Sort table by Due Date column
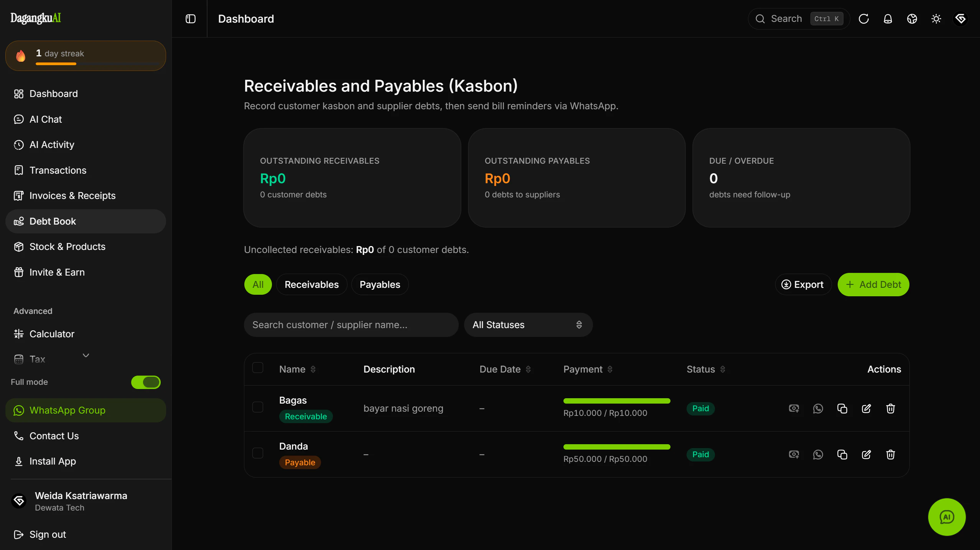Screen dimensions: 980x550 point(505,369)
